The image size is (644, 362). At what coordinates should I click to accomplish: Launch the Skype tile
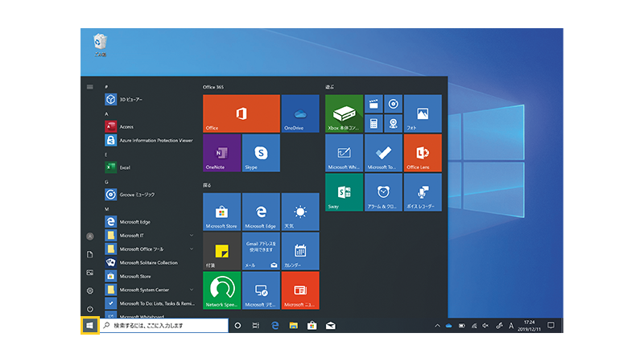click(x=261, y=153)
